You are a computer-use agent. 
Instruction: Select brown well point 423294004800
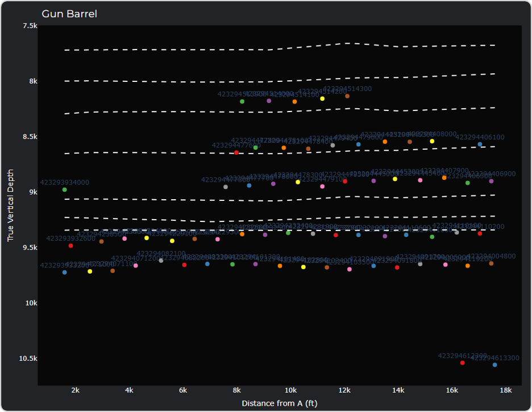[491, 263]
